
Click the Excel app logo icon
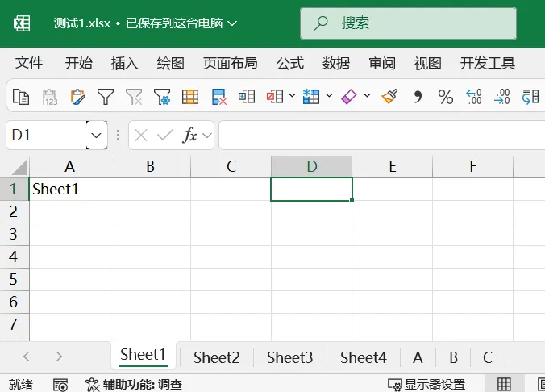[22, 23]
